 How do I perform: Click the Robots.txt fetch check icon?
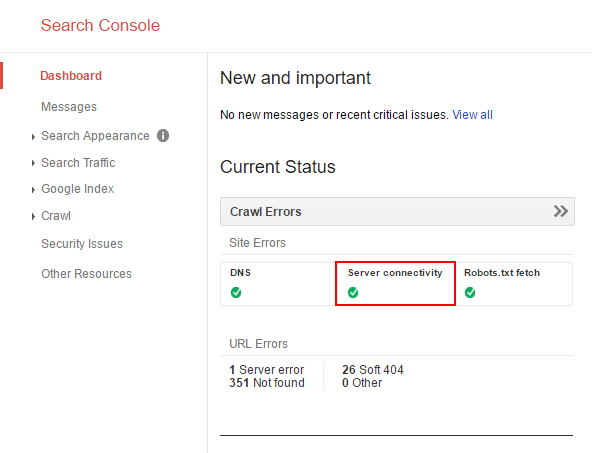470,293
